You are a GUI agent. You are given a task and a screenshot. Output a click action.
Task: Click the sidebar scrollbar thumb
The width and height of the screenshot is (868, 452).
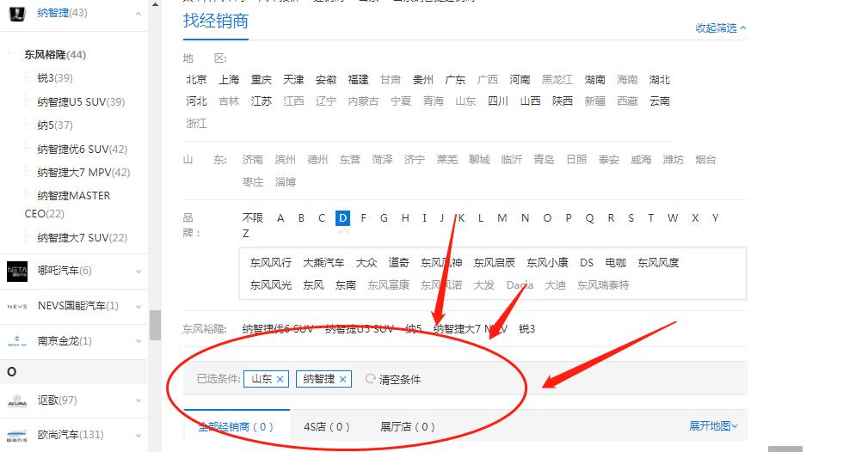pyautogui.click(x=155, y=326)
